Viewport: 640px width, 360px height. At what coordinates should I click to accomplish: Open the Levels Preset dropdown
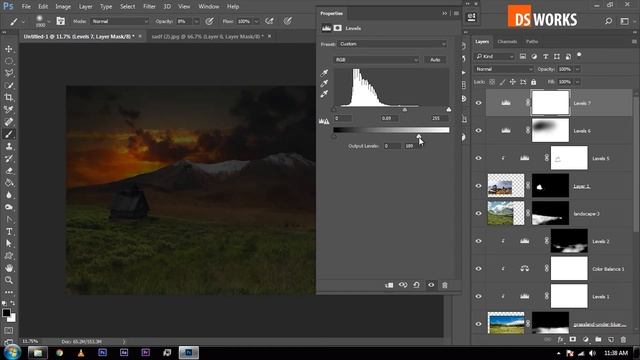(x=392, y=44)
